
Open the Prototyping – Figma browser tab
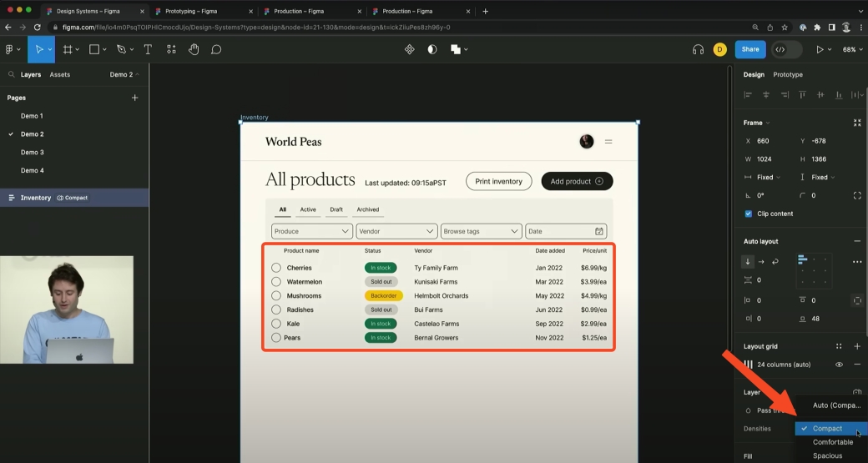pyautogui.click(x=202, y=11)
